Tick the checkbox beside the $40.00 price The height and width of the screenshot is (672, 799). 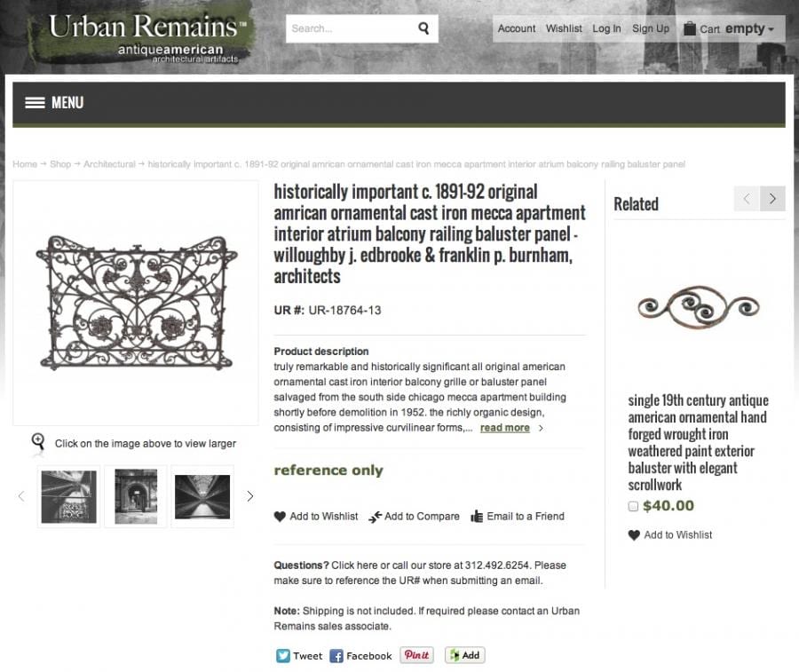click(633, 506)
